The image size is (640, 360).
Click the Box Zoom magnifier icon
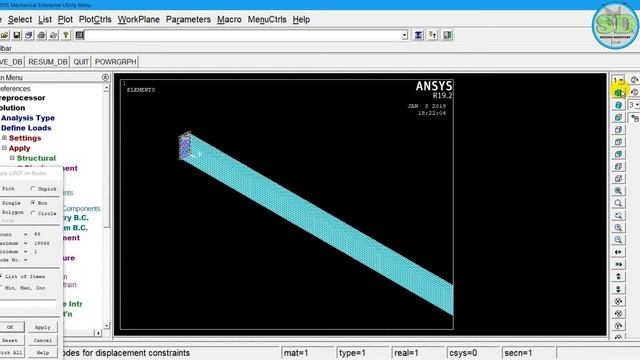click(x=618, y=203)
